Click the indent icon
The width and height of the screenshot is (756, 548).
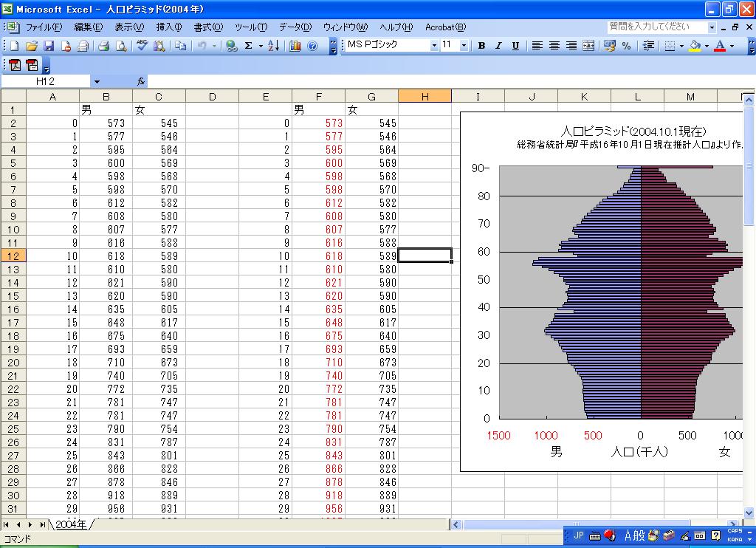(648, 46)
